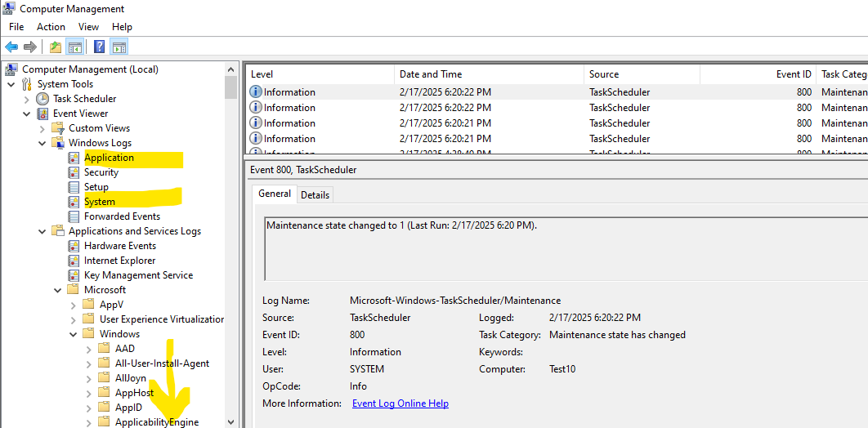Screen dimensions: 868x428
Task: Toggle the Show/Hide Action Pane toolbar icon
Action: tap(119, 47)
